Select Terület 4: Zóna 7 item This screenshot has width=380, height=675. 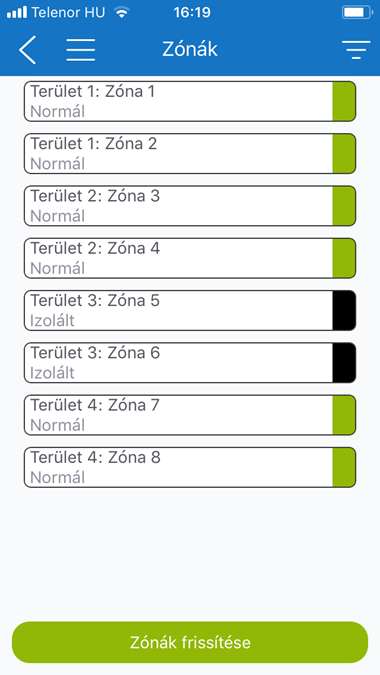190,415
